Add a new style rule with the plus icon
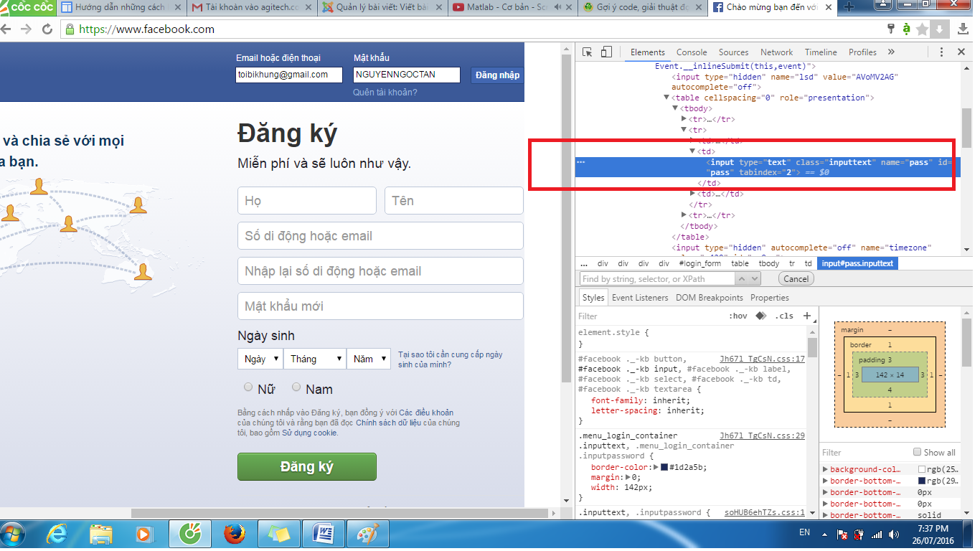This screenshot has height=551, width=980. (x=807, y=316)
